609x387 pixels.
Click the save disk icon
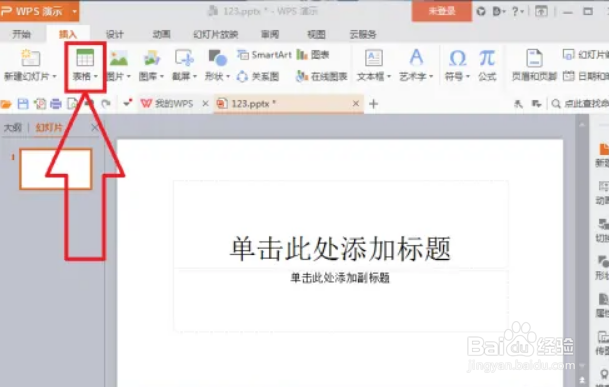coord(23,104)
